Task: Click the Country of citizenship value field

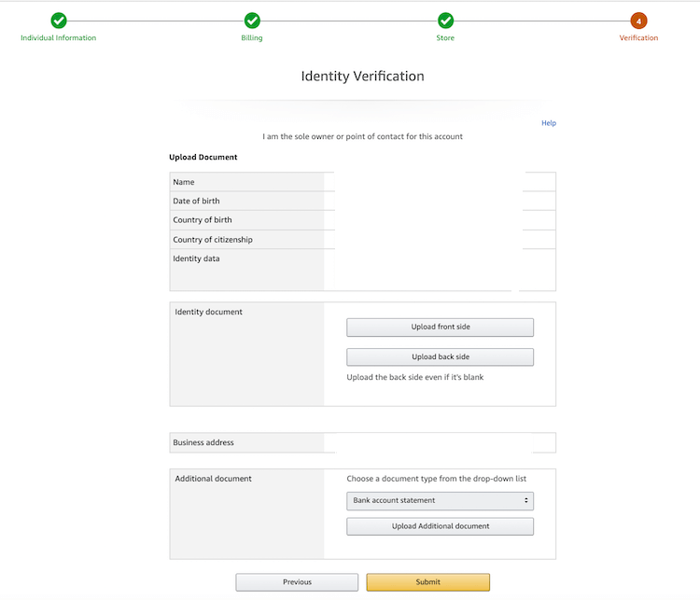Action: tap(439, 240)
